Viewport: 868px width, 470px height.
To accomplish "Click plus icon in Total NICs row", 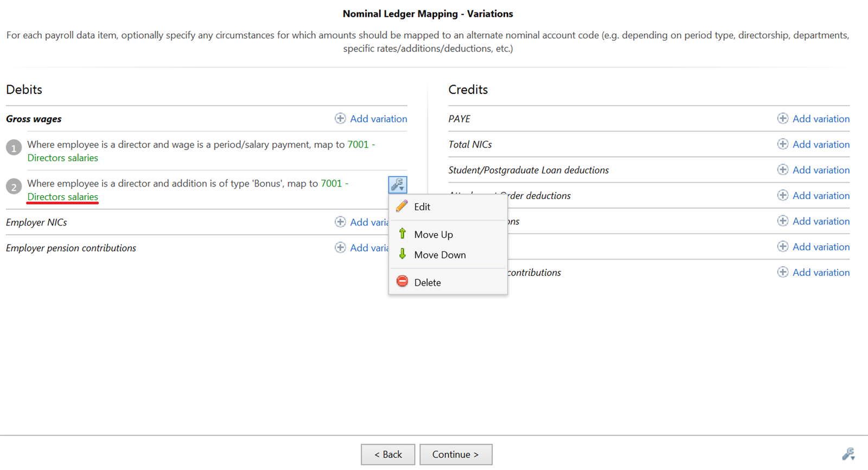I will point(783,144).
